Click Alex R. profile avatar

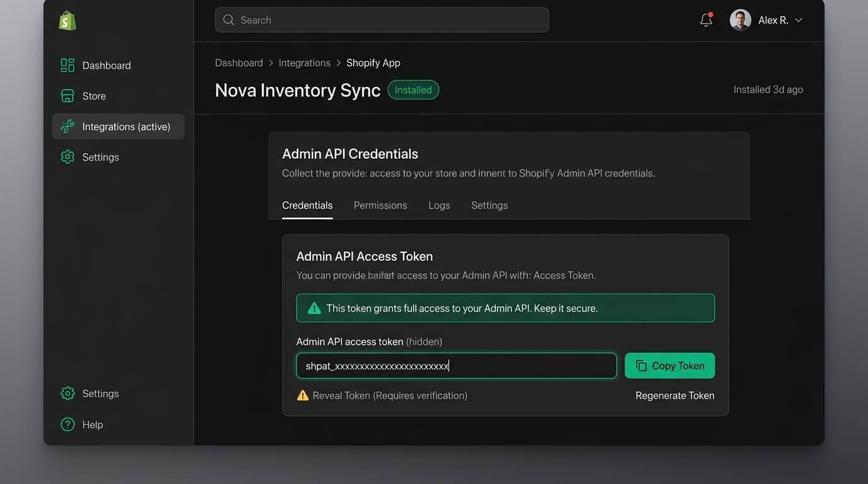pyautogui.click(x=741, y=20)
